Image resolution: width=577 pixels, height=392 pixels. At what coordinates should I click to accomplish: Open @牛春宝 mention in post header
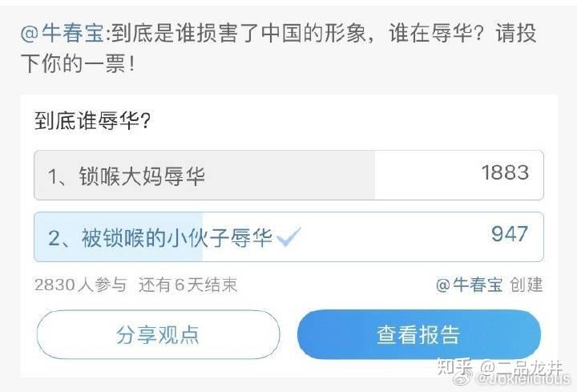point(63,34)
